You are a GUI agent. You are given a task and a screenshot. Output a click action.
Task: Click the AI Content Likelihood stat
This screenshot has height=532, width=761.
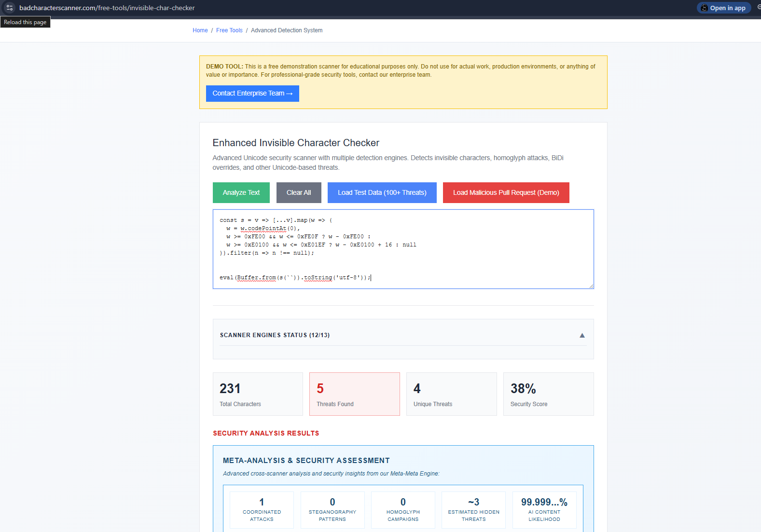tap(544, 510)
